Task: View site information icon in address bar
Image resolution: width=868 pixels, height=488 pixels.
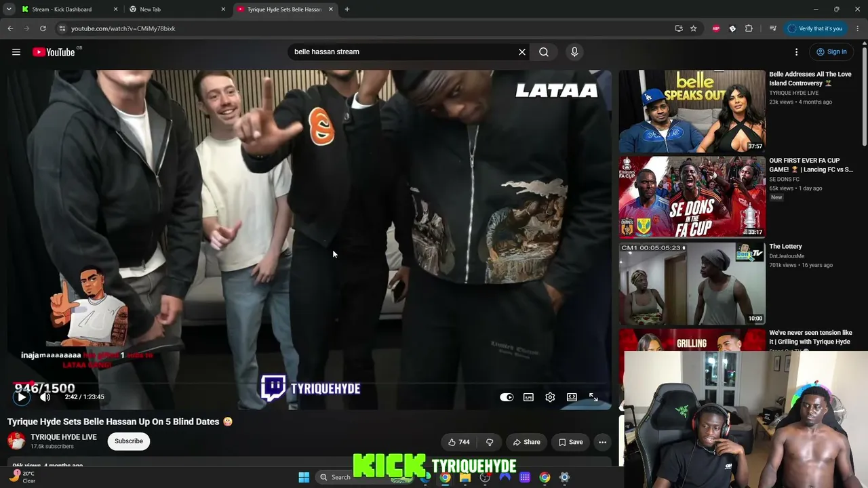Action: pos(62,28)
